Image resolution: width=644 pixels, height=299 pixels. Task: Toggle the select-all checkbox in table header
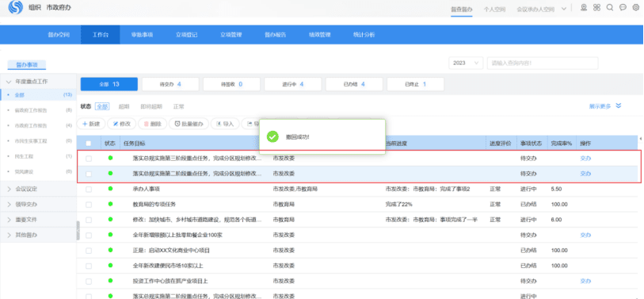89,144
